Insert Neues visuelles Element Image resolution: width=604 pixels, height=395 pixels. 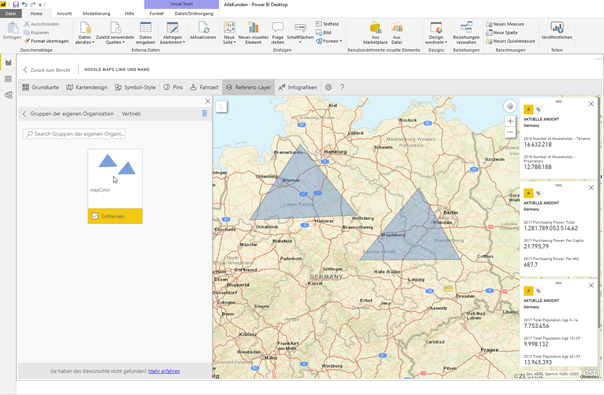[253, 33]
